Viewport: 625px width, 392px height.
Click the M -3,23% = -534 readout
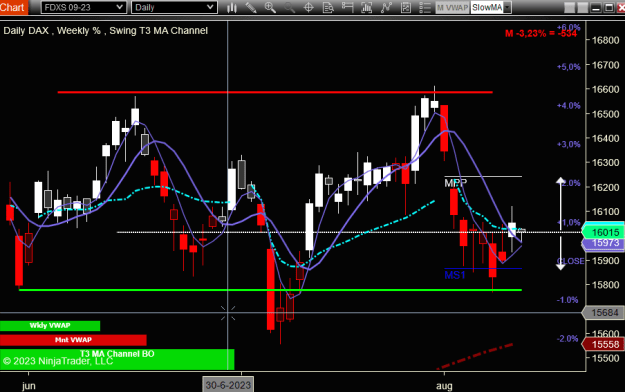click(541, 33)
